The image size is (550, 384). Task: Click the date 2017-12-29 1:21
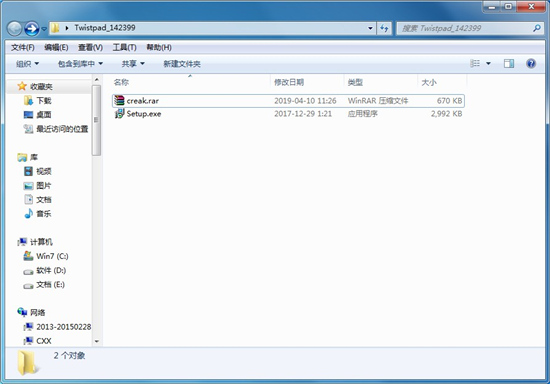pyautogui.click(x=303, y=114)
